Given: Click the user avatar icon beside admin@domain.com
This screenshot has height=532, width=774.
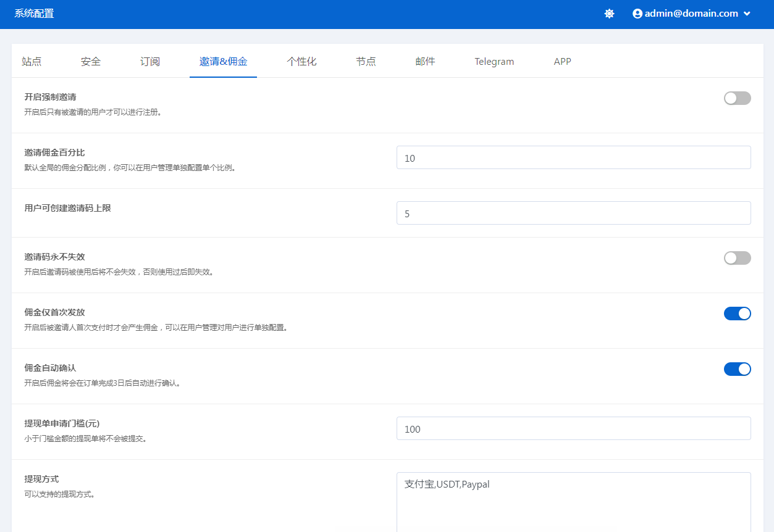Looking at the screenshot, I should pos(637,14).
